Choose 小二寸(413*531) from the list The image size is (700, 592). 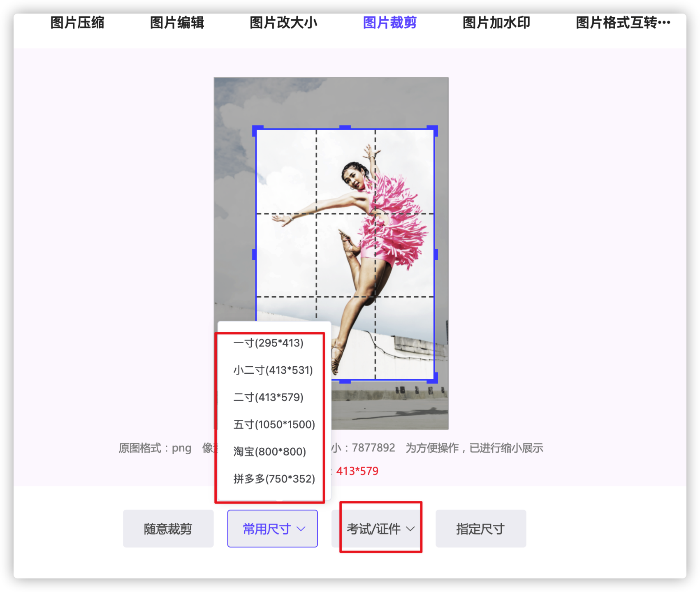click(273, 370)
